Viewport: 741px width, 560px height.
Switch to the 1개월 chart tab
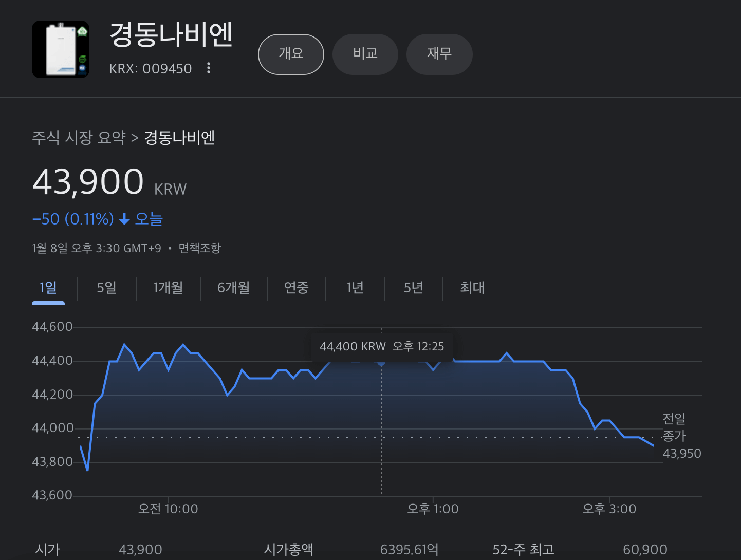pyautogui.click(x=168, y=288)
